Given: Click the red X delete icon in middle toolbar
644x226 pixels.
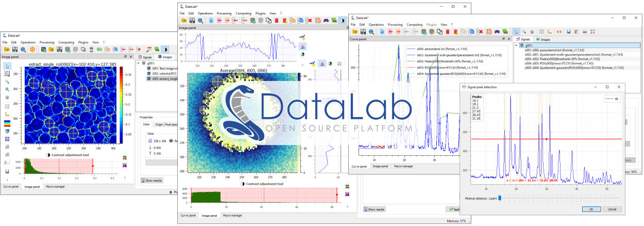Looking at the screenshot, I should [308, 21].
